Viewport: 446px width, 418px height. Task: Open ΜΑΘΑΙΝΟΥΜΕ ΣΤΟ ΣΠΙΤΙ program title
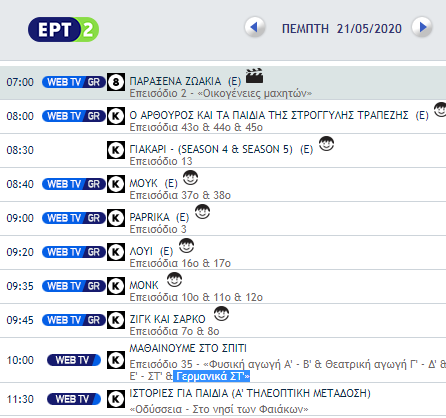pos(188,348)
